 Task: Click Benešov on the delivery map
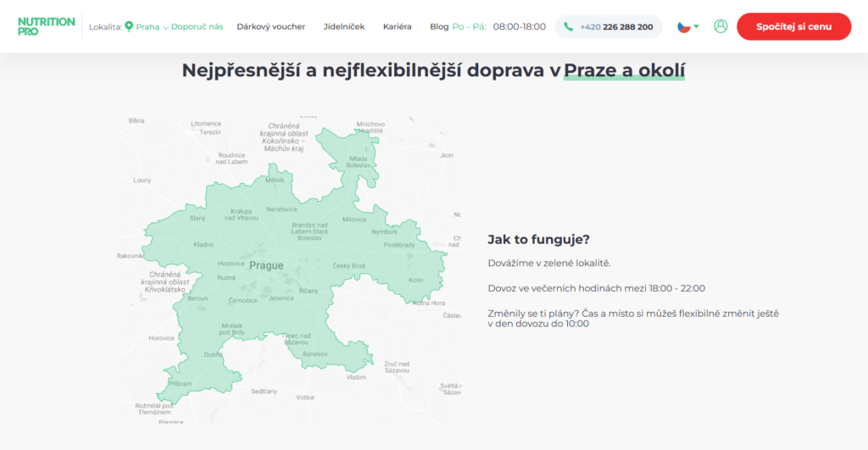click(315, 353)
